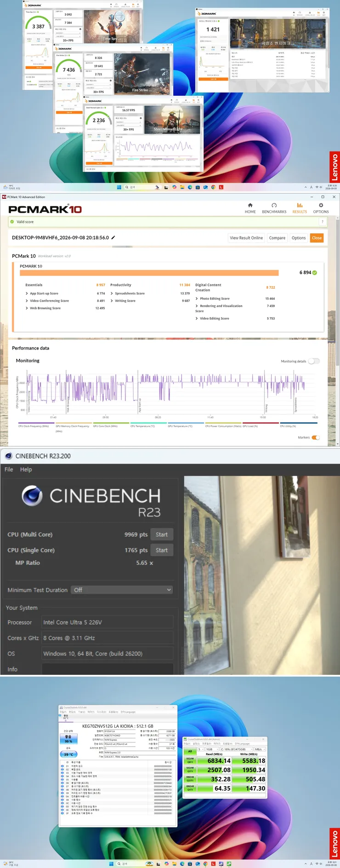340x868 pixels.
Task: Open the 1GiB test size dropdown
Action: pos(212,749)
